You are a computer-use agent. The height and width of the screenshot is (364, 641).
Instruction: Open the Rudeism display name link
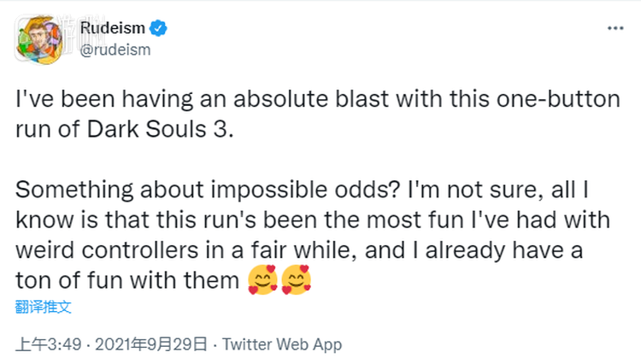pos(112,28)
